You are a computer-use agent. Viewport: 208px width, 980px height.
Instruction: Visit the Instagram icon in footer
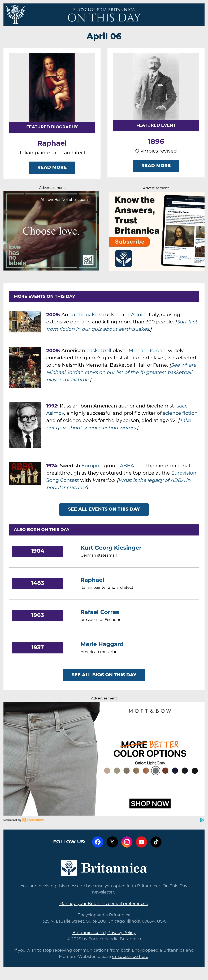point(127,842)
